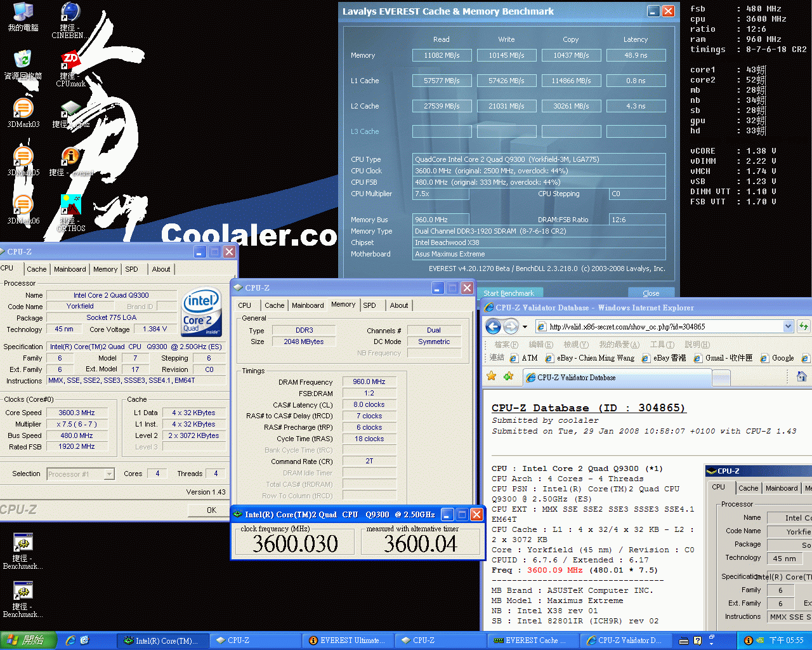Switch to About tab in the CPU-Z Memory window
Screen dimensions: 812x650
click(399, 305)
